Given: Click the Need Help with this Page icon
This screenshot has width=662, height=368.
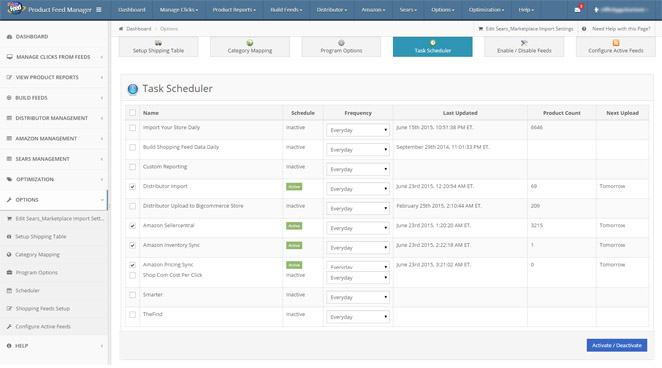Looking at the screenshot, I should click(x=584, y=29).
